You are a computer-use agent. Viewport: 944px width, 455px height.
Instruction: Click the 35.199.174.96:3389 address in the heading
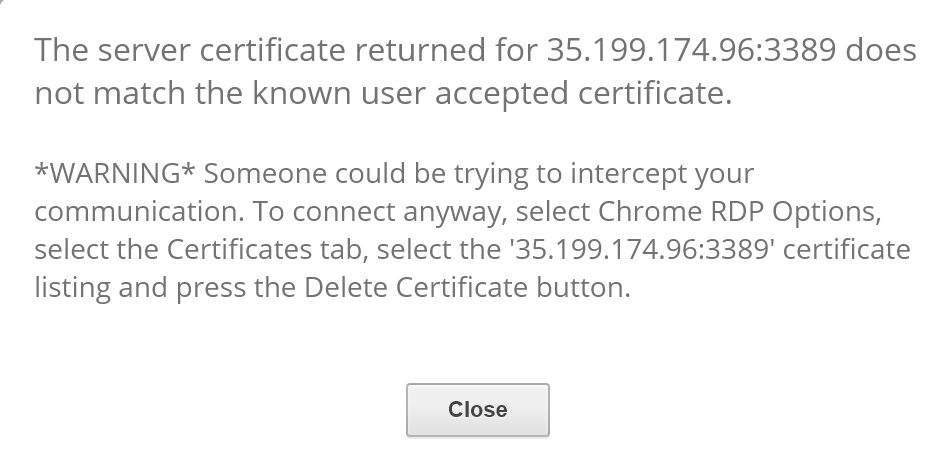(x=691, y=50)
